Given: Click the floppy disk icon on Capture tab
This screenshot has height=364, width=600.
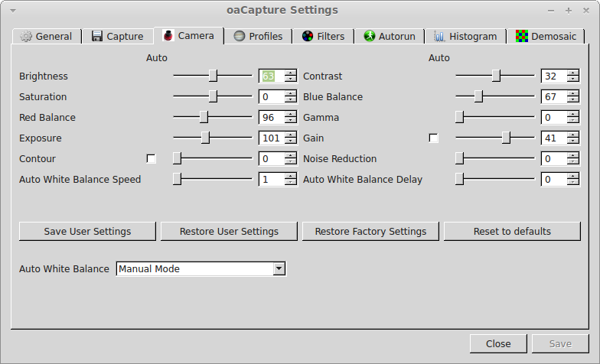Looking at the screenshot, I should 97,36.
